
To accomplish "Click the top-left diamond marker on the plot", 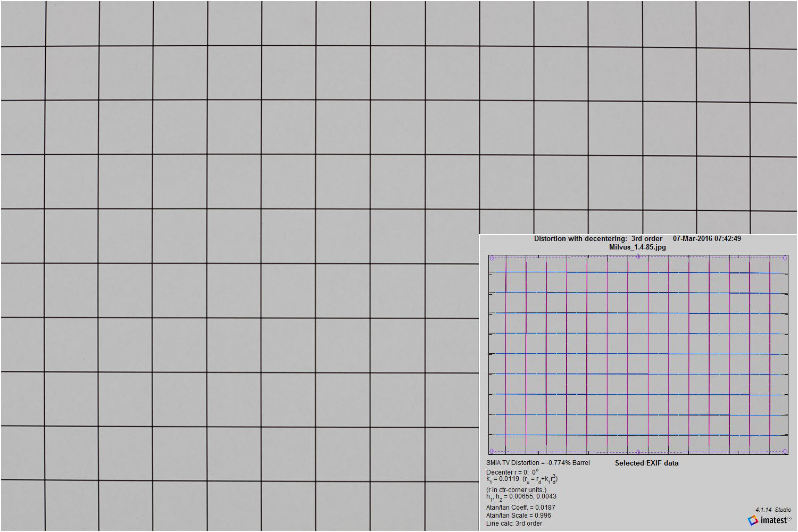I will tap(492, 258).
